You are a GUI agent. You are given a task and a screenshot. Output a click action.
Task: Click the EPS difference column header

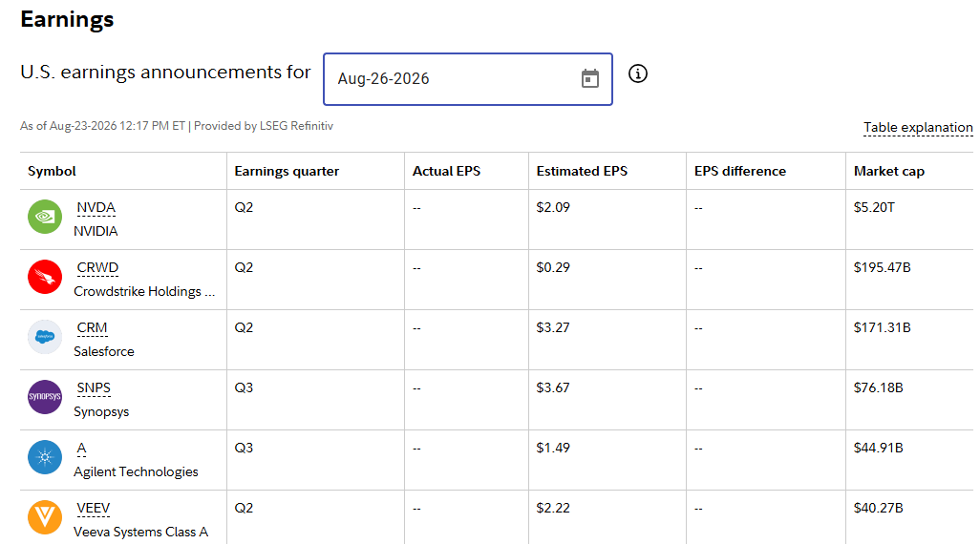740,171
